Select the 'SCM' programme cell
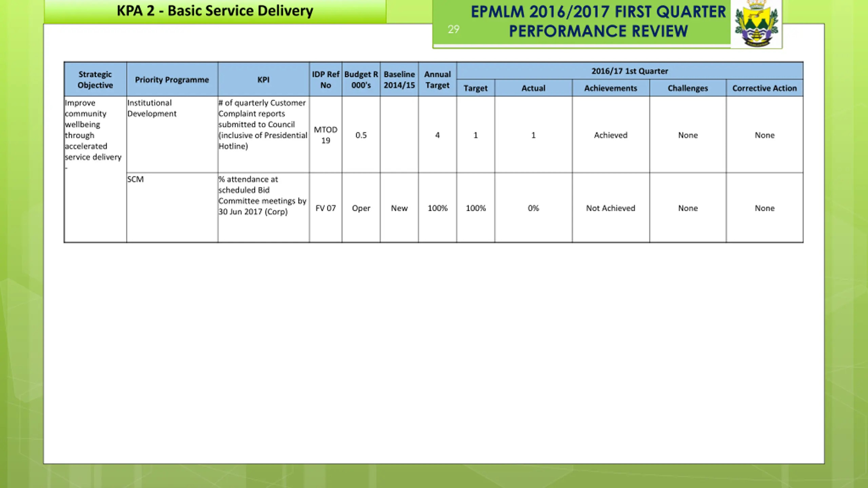 (172, 208)
